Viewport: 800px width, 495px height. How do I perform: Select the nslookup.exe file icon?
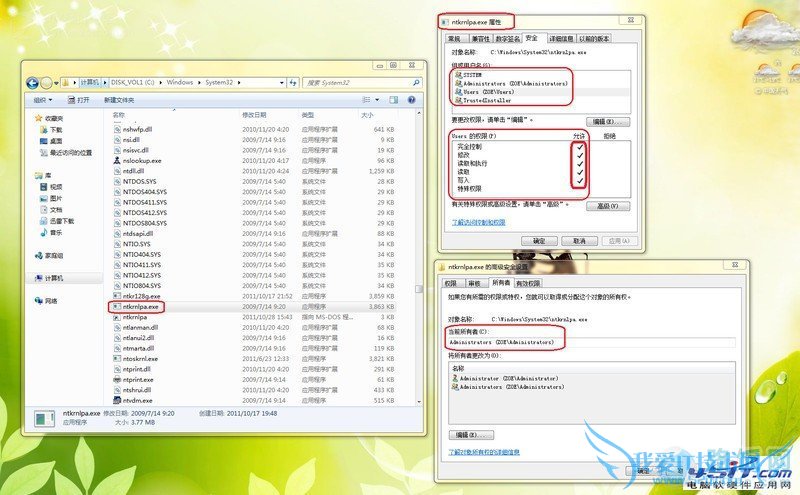[x=117, y=160]
